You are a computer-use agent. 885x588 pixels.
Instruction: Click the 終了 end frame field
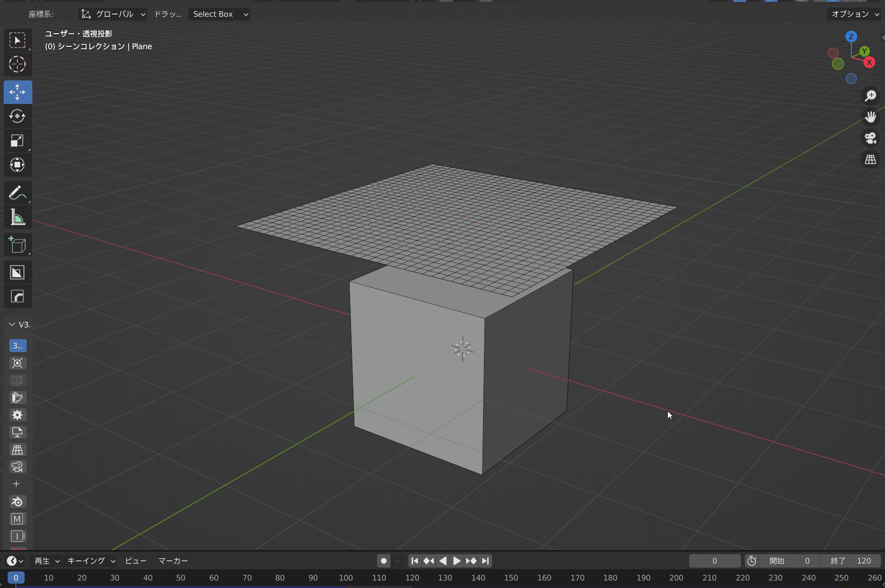851,561
